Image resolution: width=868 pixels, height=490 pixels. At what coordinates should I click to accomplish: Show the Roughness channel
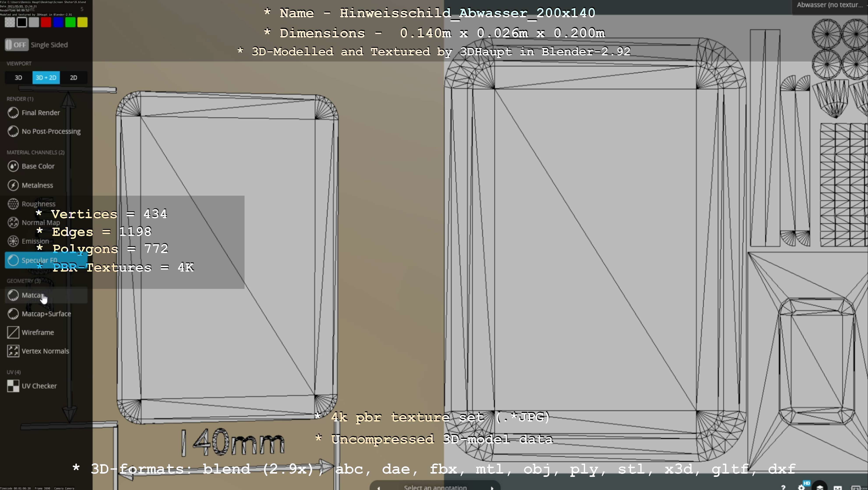[46, 204]
